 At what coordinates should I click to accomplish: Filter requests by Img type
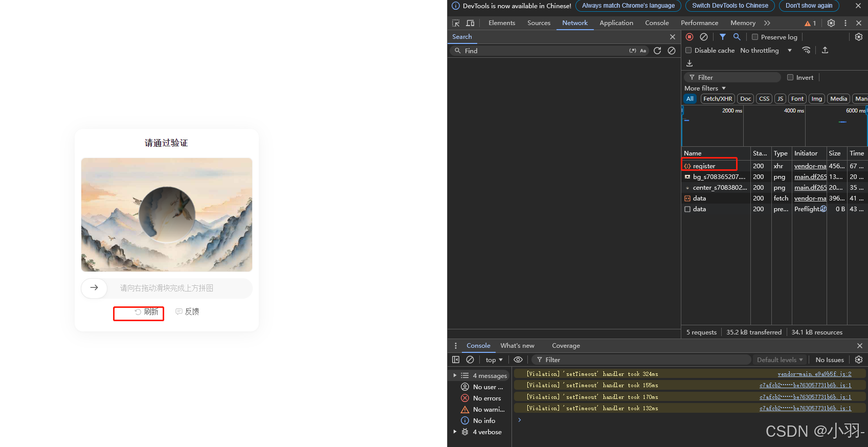817,99
